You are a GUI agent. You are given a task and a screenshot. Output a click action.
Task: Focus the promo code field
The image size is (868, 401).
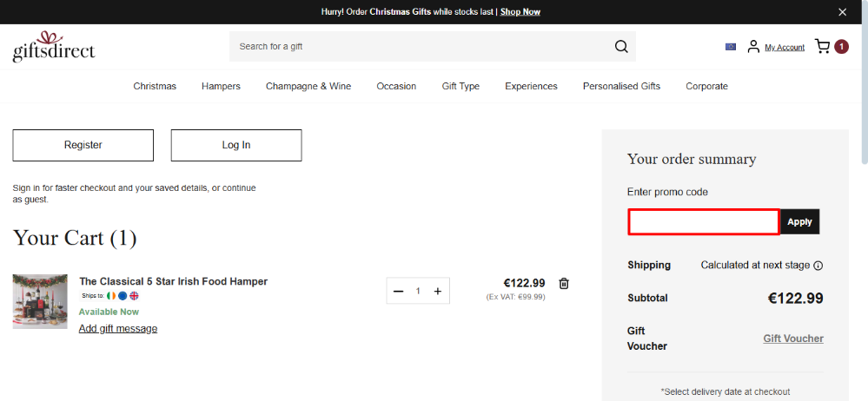point(704,222)
